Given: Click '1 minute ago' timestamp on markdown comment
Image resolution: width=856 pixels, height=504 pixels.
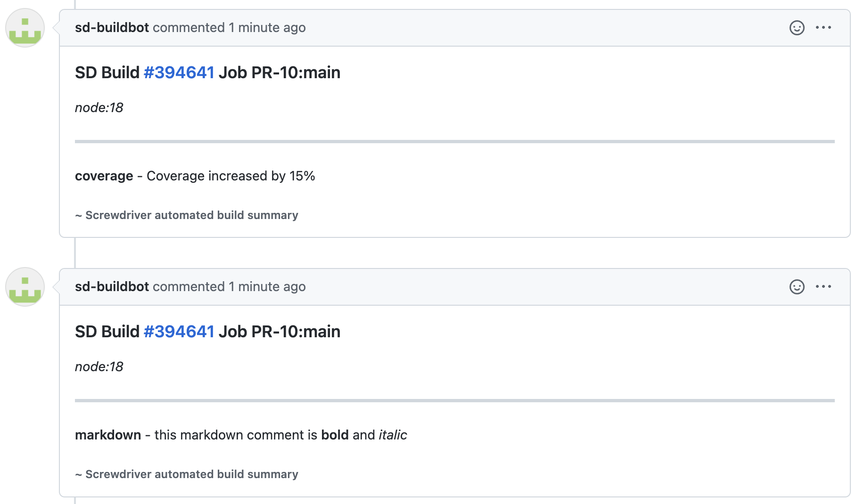Looking at the screenshot, I should pos(267,287).
